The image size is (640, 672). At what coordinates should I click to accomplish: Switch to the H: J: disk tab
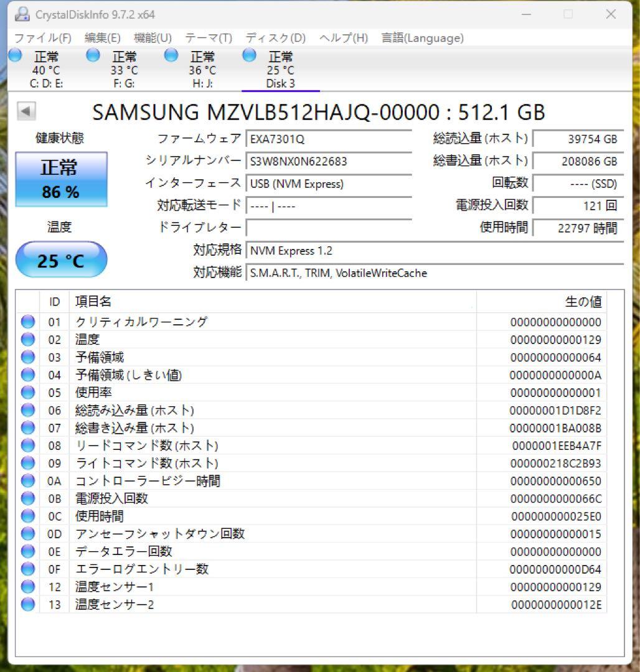(202, 69)
